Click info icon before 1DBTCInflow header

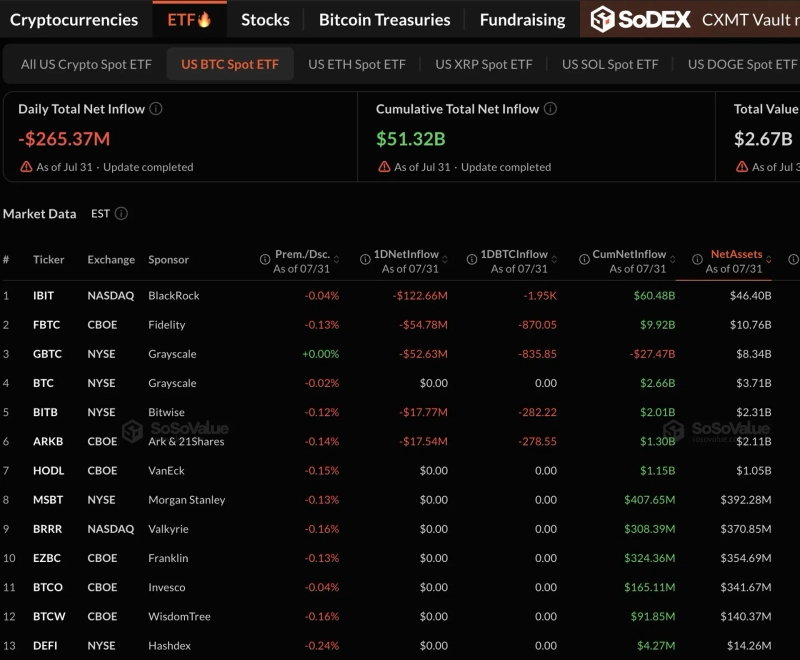472,260
